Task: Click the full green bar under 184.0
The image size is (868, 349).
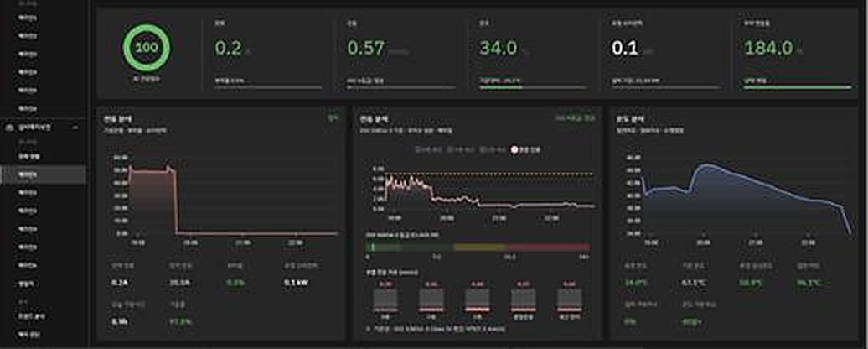Action: click(x=797, y=87)
